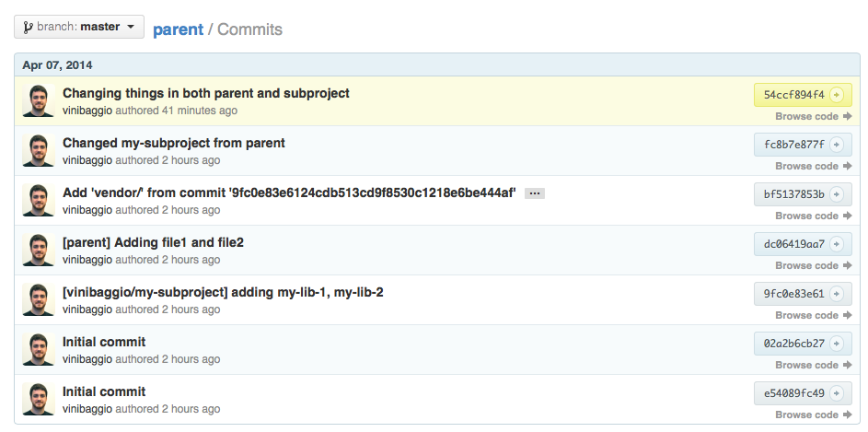
Task: Click the arrow icon beside hash bf5137853b
Action: [x=837, y=194]
